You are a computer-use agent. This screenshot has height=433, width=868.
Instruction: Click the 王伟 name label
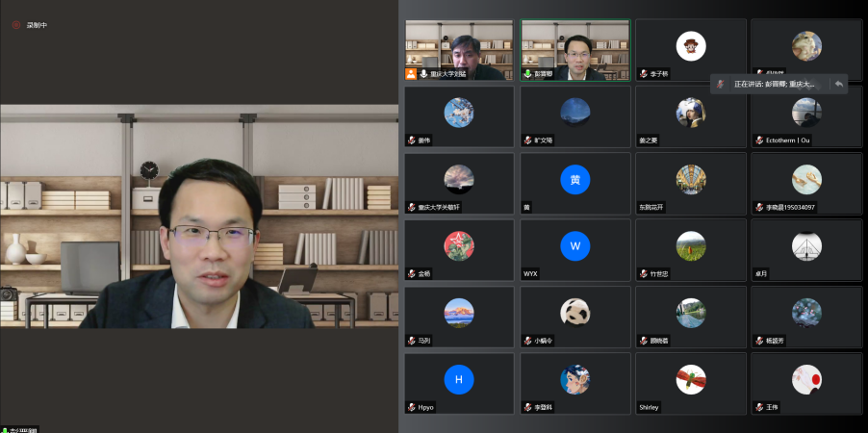click(x=772, y=408)
